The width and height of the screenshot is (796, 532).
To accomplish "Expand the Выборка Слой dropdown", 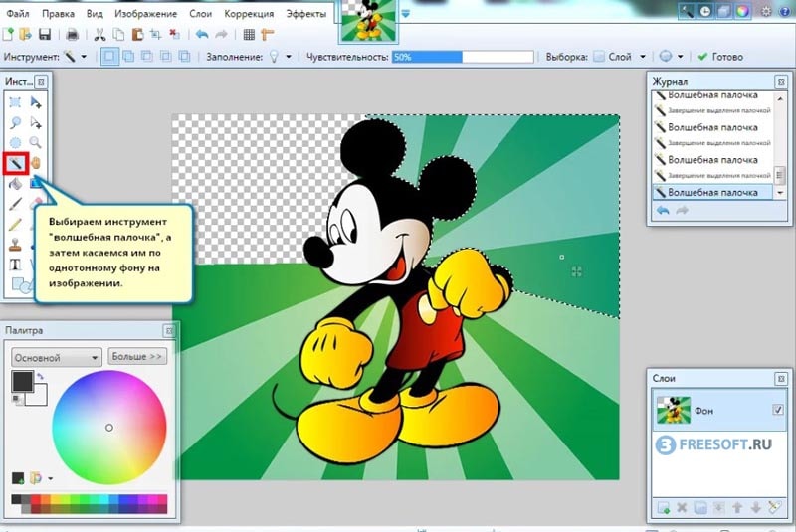I will pyautogui.click(x=642, y=57).
